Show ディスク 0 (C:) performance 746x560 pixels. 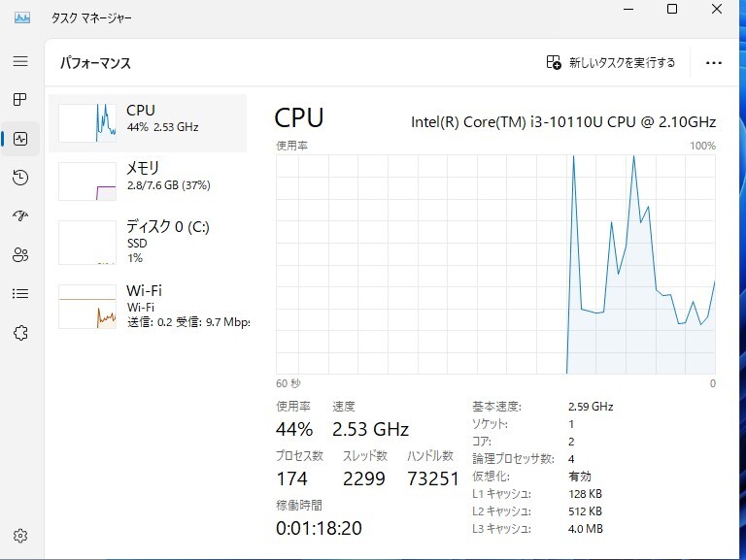click(x=148, y=242)
